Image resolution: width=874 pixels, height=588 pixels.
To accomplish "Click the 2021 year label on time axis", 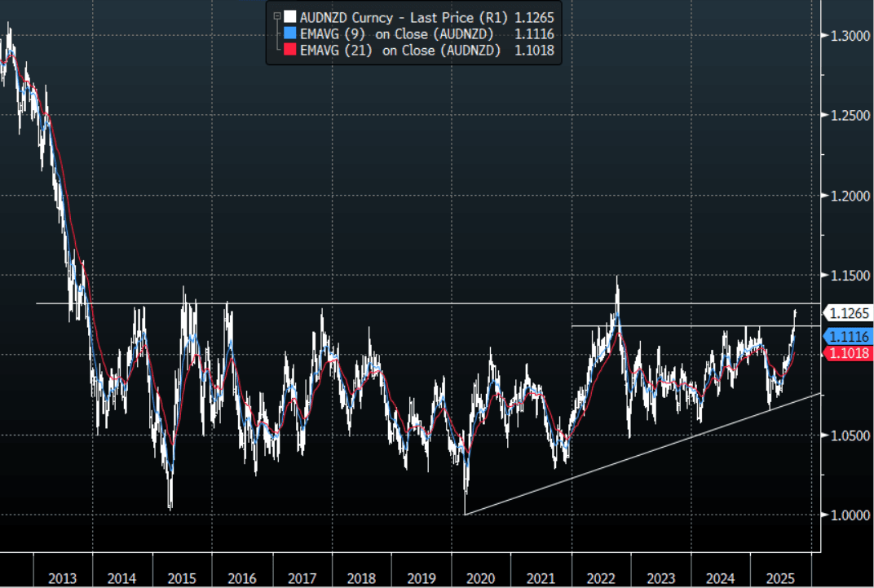I will (x=541, y=578).
